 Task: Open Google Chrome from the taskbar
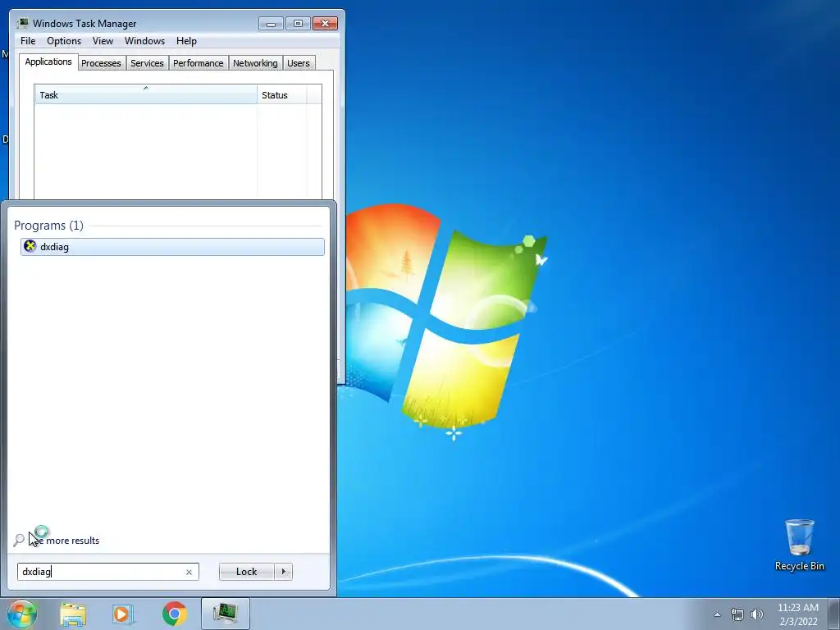click(x=174, y=614)
